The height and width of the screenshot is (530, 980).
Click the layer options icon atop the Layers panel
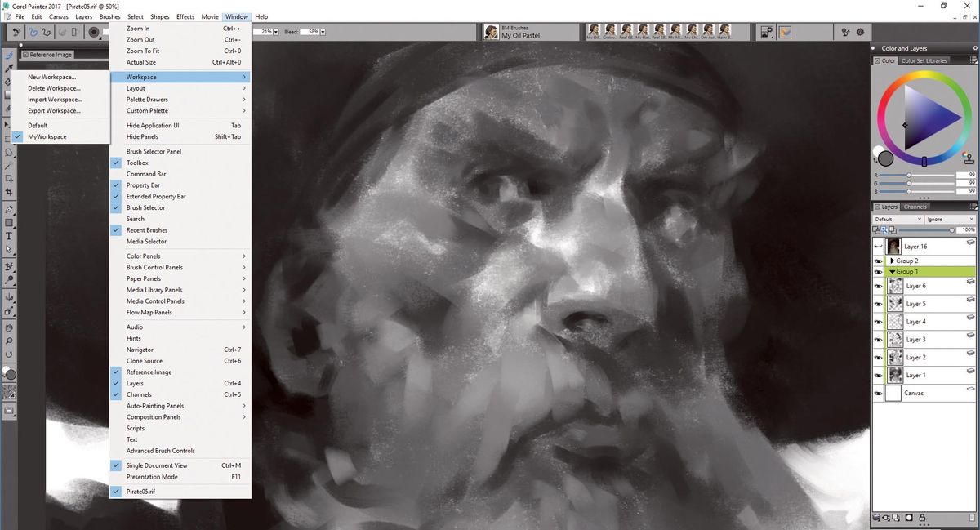pos(973,207)
